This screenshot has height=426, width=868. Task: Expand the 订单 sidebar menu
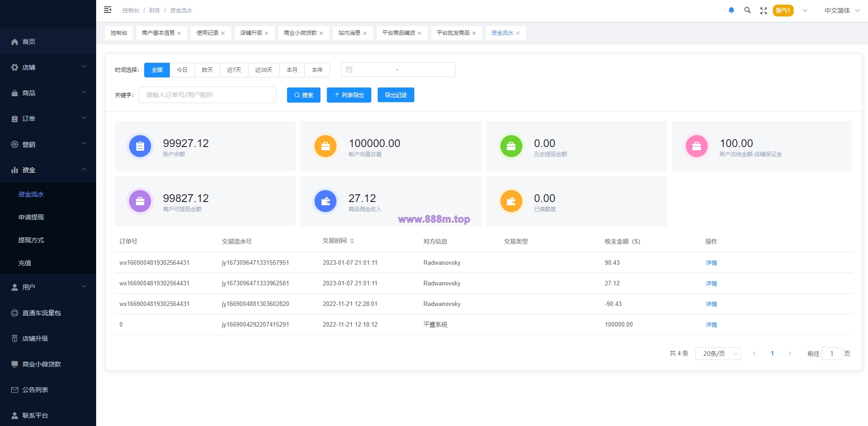pyautogui.click(x=48, y=119)
